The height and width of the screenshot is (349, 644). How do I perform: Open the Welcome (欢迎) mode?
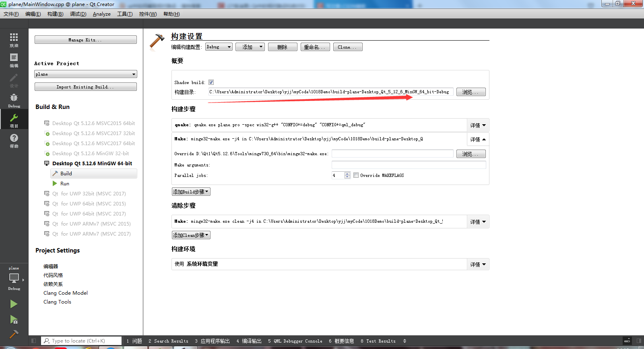[14, 40]
